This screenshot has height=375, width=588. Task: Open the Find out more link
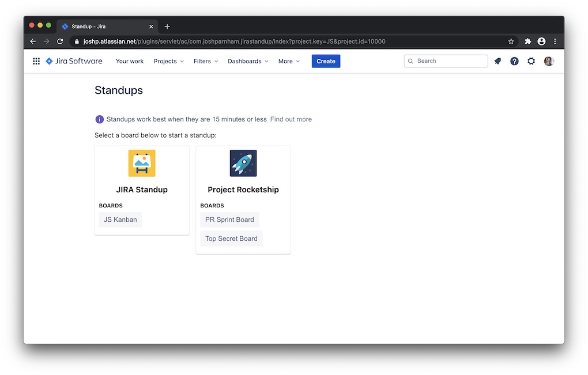coord(291,119)
